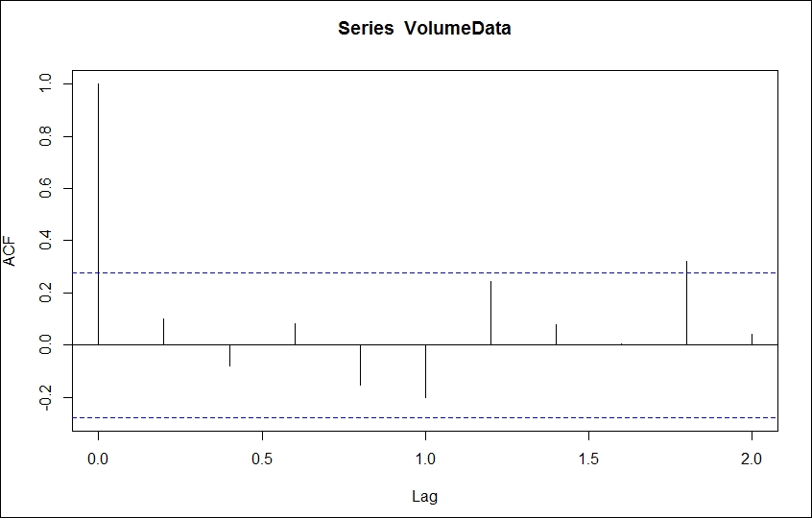The width and height of the screenshot is (812, 518).
Task: Click the Lag x-axis label
Action: [x=424, y=496]
